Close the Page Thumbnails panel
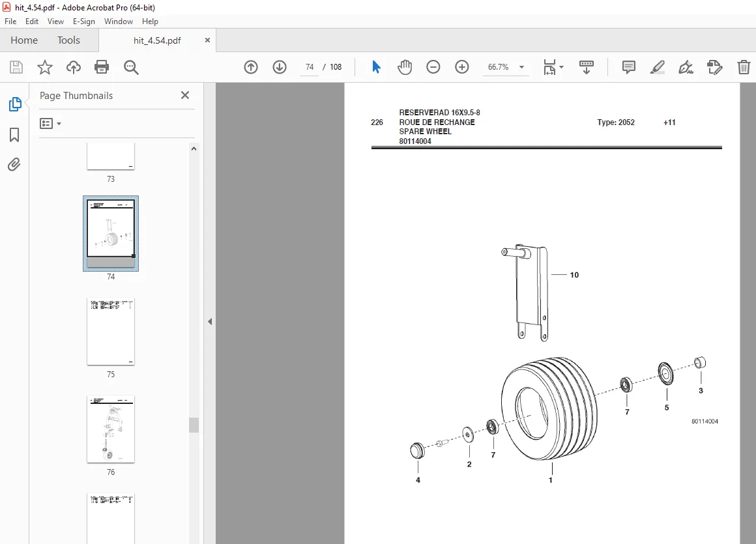 click(x=185, y=95)
